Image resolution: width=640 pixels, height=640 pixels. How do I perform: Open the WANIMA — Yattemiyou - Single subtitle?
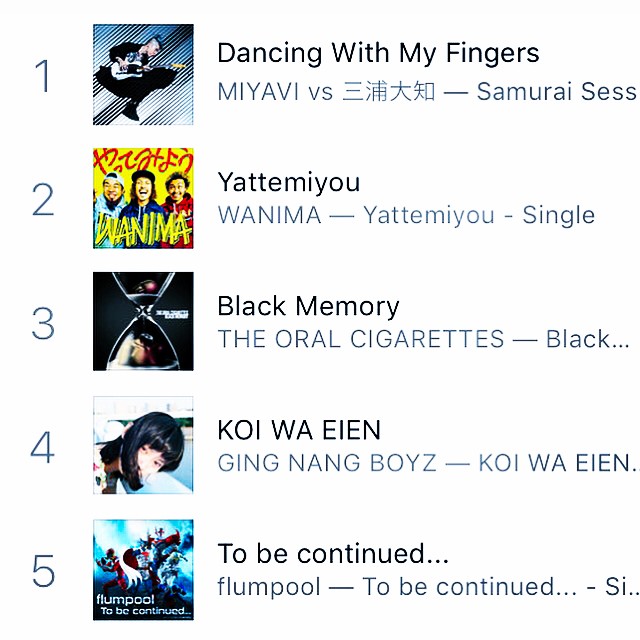405,215
